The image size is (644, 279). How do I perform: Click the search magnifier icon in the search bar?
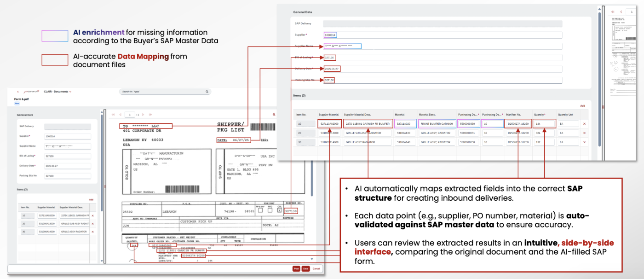[x=207, y=92]
